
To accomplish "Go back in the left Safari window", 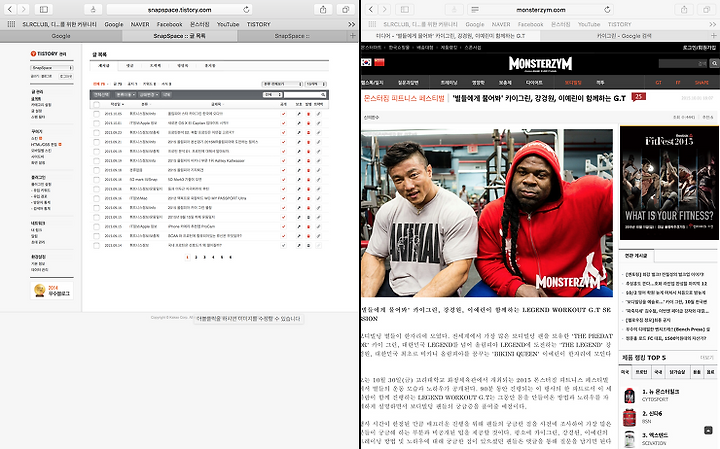I will (10, 9).
